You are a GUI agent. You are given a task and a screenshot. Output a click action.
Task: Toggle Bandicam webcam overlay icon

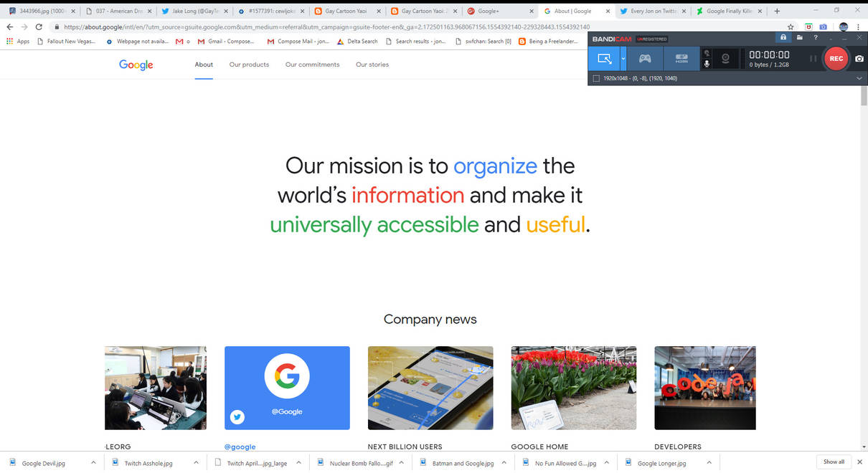[725, 59]
